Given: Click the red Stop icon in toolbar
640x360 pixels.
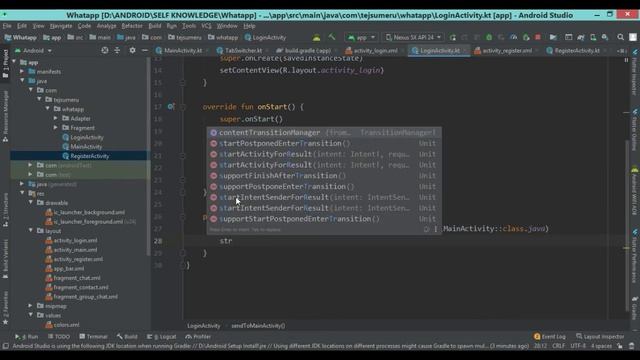Looking at the screenshot, I should (x=538, y=37).
